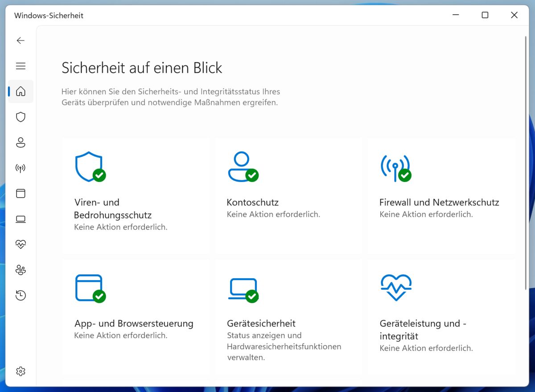
Task: Open the Kontoschutz tile
Action: tap(288, 196)
